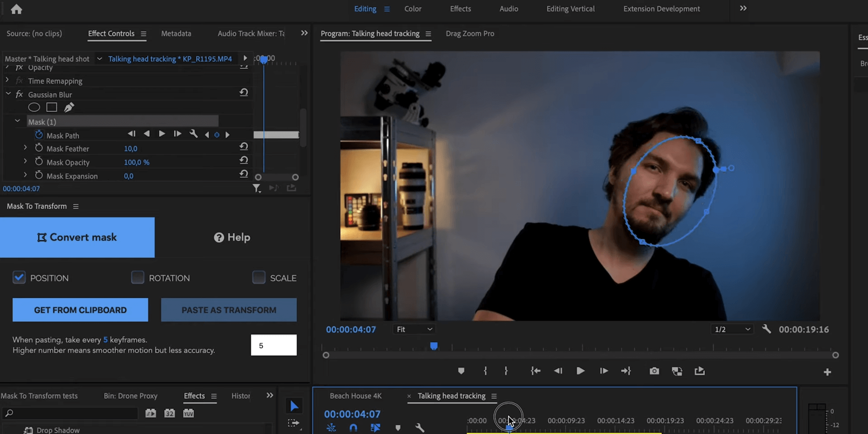This screenshot has width=868, height=434.
Task: Add a marker in Program Monitor
Action: [461, 371]
